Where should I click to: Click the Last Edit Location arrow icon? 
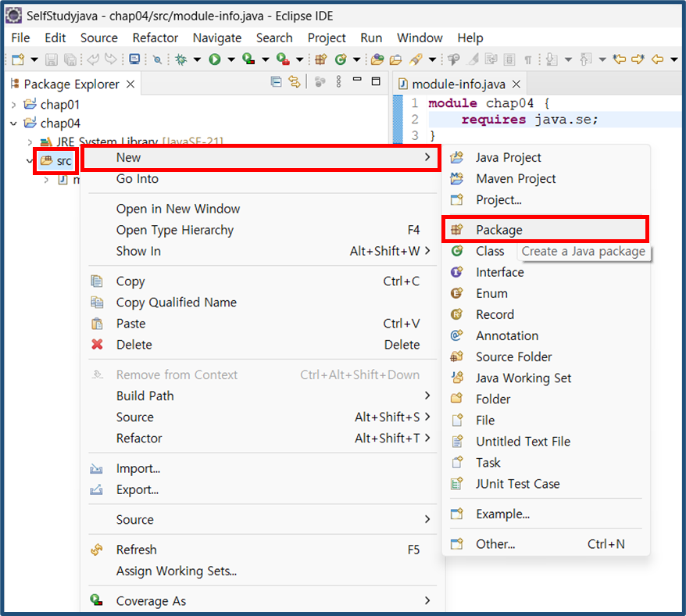[619, 59]
